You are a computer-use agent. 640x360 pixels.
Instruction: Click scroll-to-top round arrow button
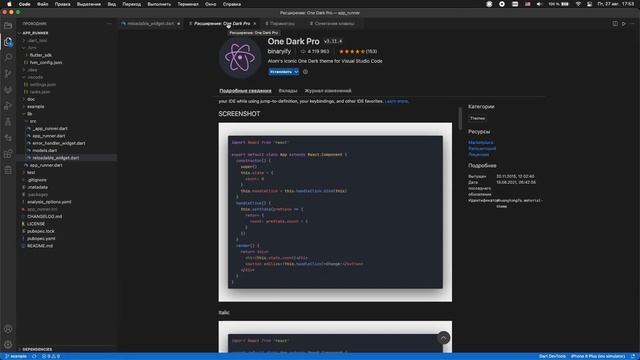tap(443, 338)
